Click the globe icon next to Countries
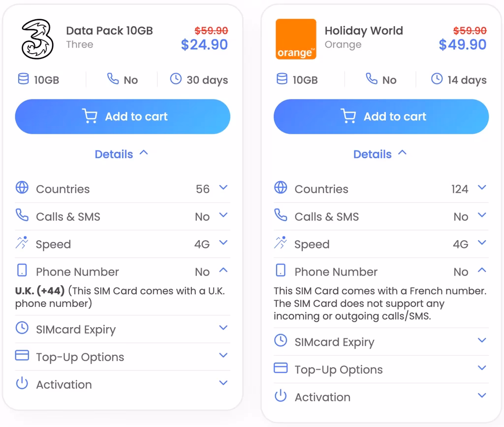Viewport: 504px width, 427px height. [x=22, y=188]
